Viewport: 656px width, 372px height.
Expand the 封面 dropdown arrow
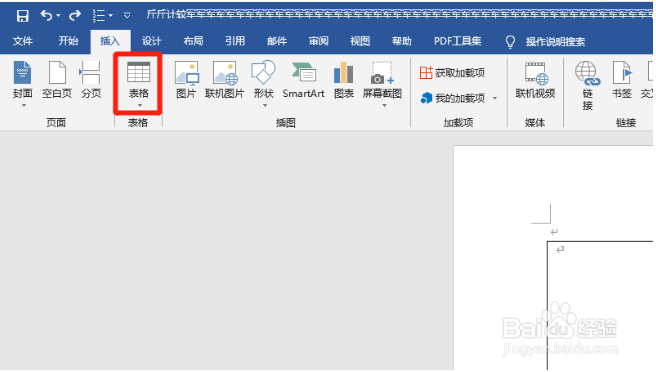(x=24, y=105)
